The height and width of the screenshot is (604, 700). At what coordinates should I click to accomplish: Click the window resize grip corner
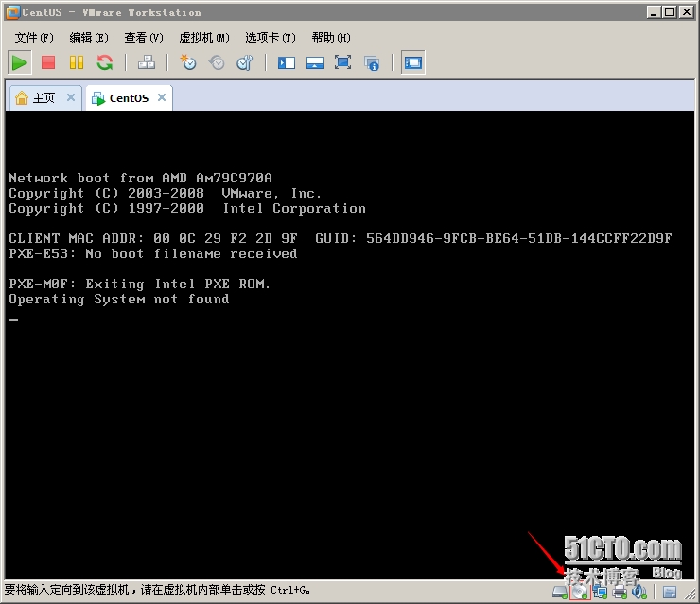click(x=691, y=594)
